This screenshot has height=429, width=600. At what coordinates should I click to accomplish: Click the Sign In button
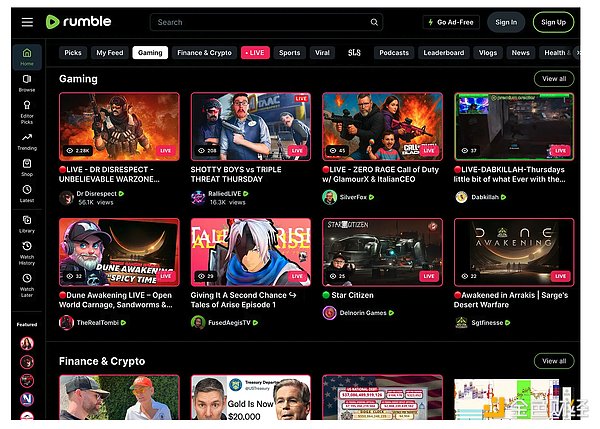tap(506, 22)
